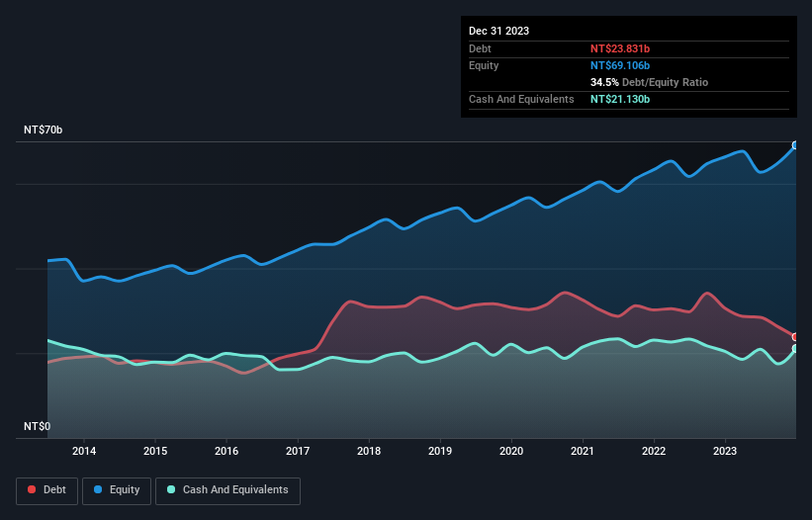
Task: Click the Equity row label in tooltip
Action: 484,65
